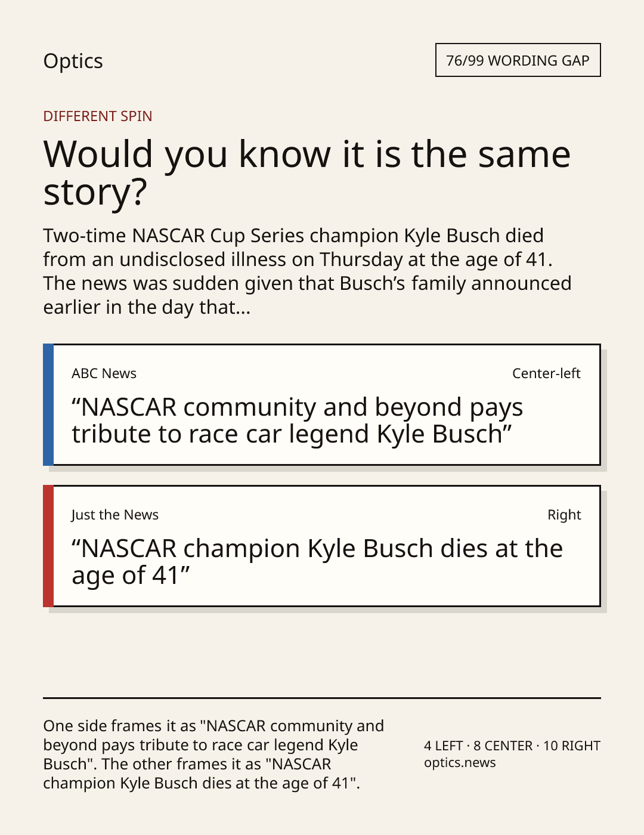Select the DIFFERENT SPIN label
The image size is (644, 835).
coord(98,116)
